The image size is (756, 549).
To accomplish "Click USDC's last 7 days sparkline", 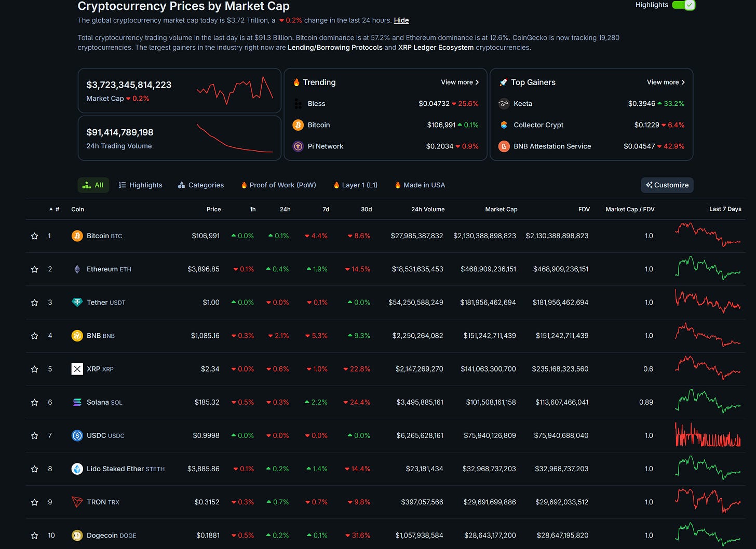I will [708, 435].
